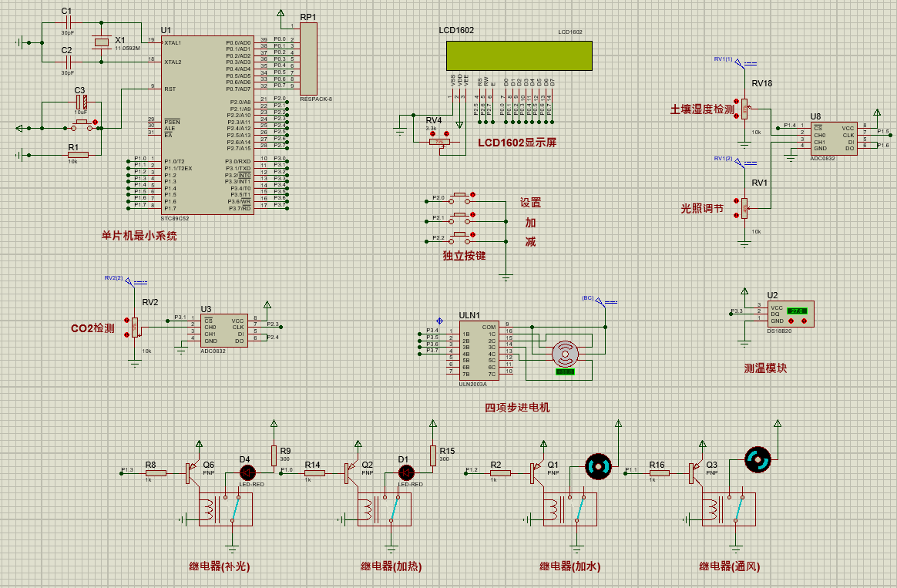Click the CO2检测 label
897x588 pixels.
click(x=92, y=328)
